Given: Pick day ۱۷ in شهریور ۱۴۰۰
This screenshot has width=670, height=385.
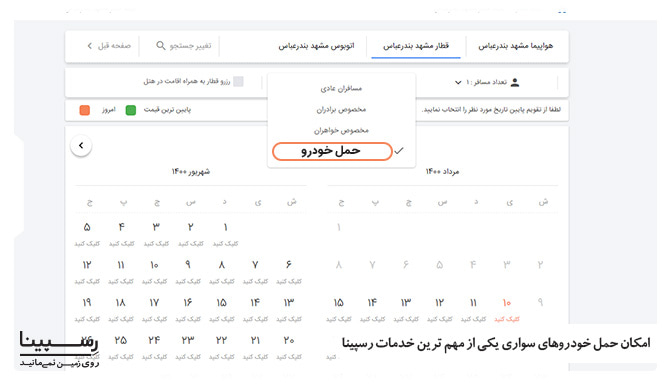Looking at the screenshot, I should (x=154, y=309).
